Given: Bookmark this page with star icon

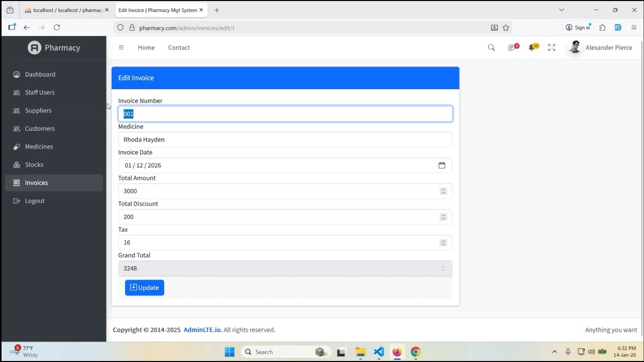Looking at the screenshot, I should point(506,28).
